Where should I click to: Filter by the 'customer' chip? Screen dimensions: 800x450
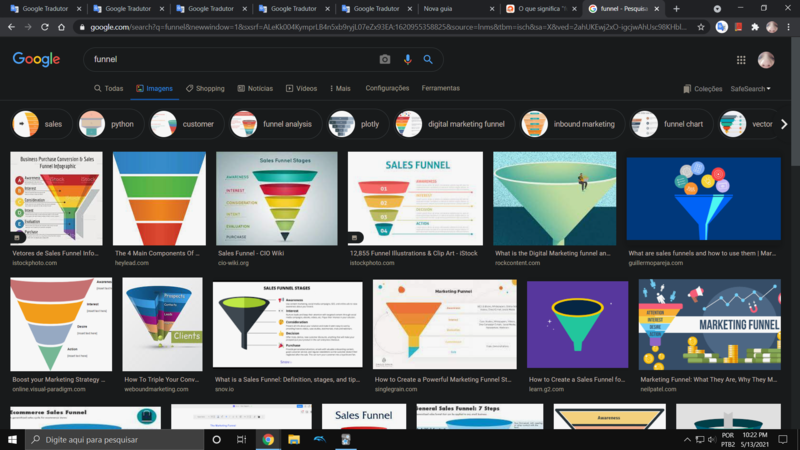coord(186,124)
